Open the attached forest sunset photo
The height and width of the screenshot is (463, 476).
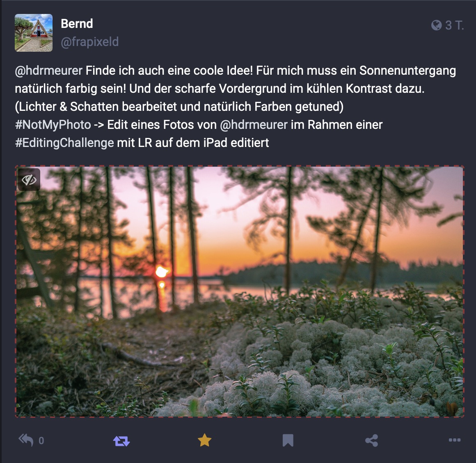[240, 291]
